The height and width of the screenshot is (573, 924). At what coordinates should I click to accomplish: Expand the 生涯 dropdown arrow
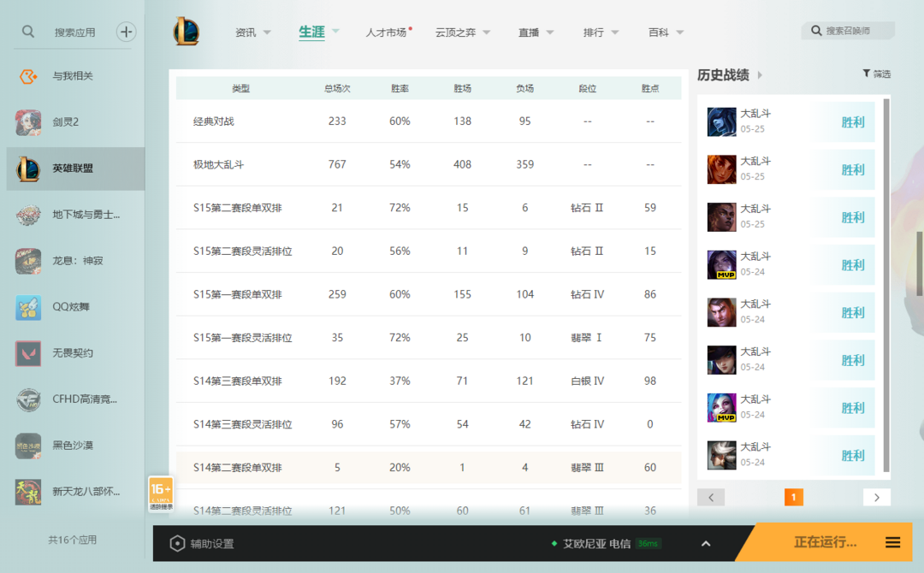336,31
